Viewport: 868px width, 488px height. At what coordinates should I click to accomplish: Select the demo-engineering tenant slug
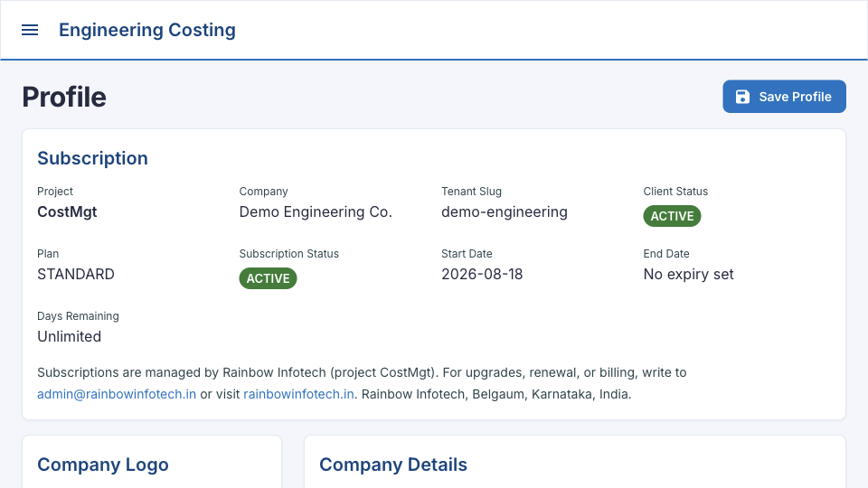505,211
